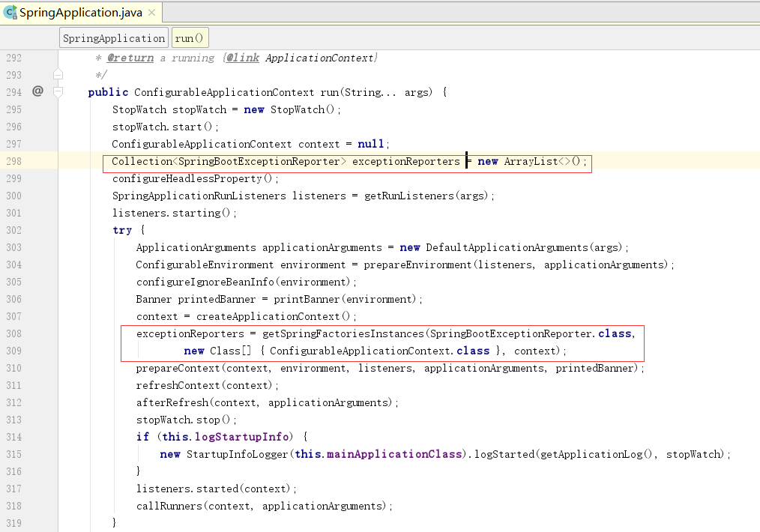The height and width of the screenshot is (532, 760).
Task: Click line number 298 in the gutter
Action: point(13,161)
